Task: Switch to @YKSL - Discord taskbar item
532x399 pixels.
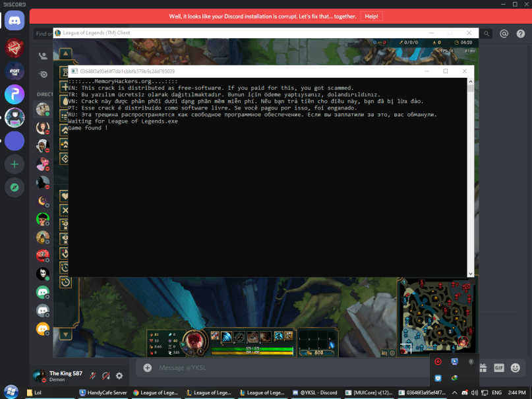Action: [316, 392]
